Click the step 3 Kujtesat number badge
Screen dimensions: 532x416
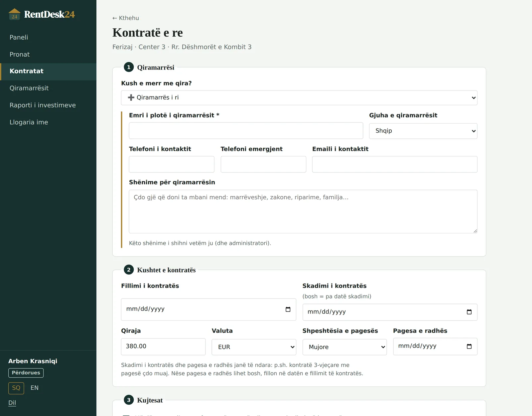[129, 400]
